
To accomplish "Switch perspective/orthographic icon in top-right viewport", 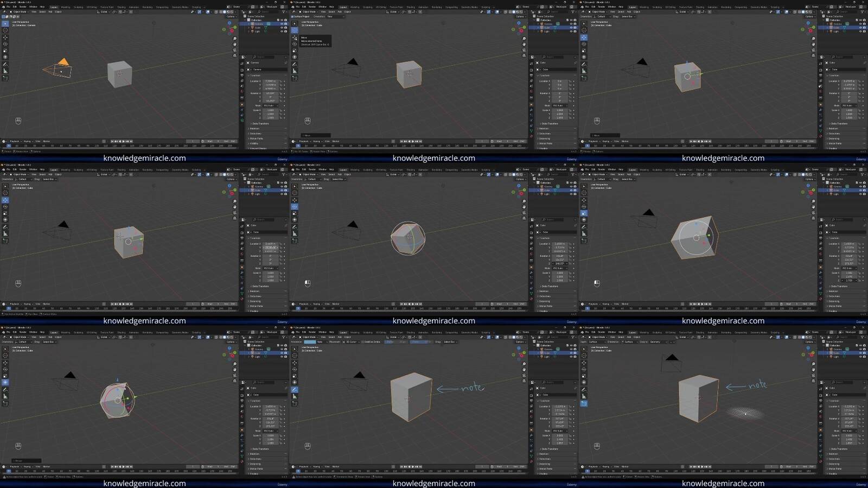I will pyautogui.click(x=813, y=55).
